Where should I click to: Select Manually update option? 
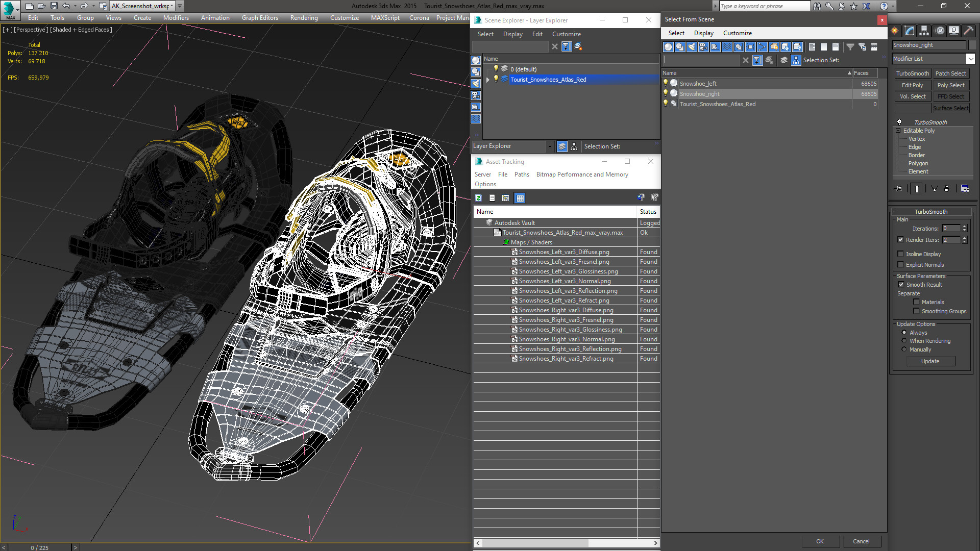pyautogui.click(x=904, y=349)
